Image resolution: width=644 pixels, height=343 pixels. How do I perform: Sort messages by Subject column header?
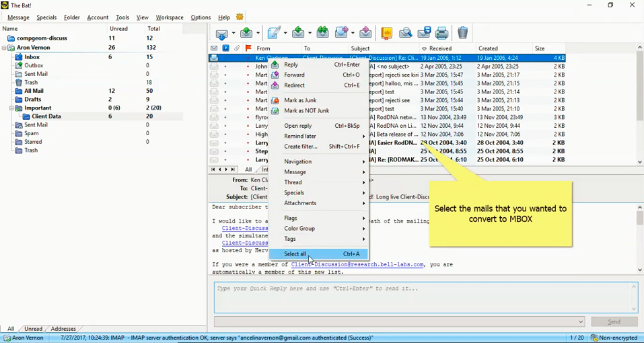click(x=384, y=48)
